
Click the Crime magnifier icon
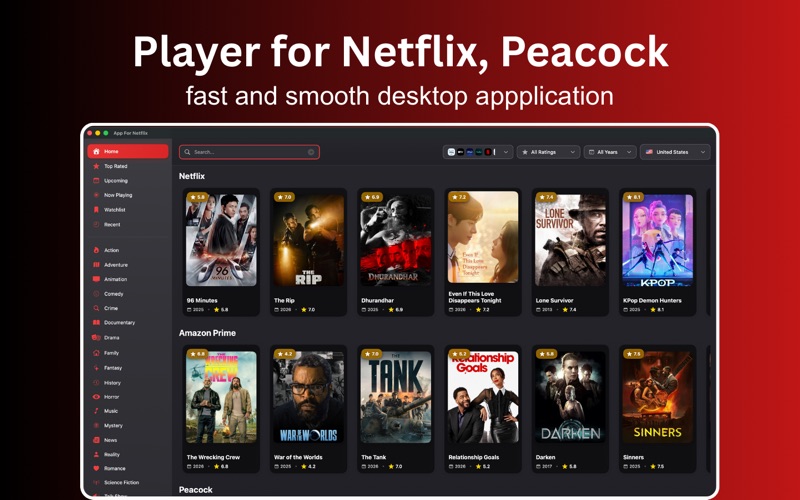(x=96, y=308)
